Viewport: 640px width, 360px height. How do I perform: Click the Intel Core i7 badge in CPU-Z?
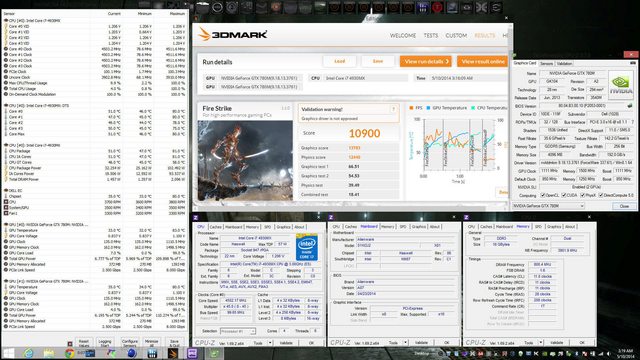pyautogui.click(x=307, y=247)
